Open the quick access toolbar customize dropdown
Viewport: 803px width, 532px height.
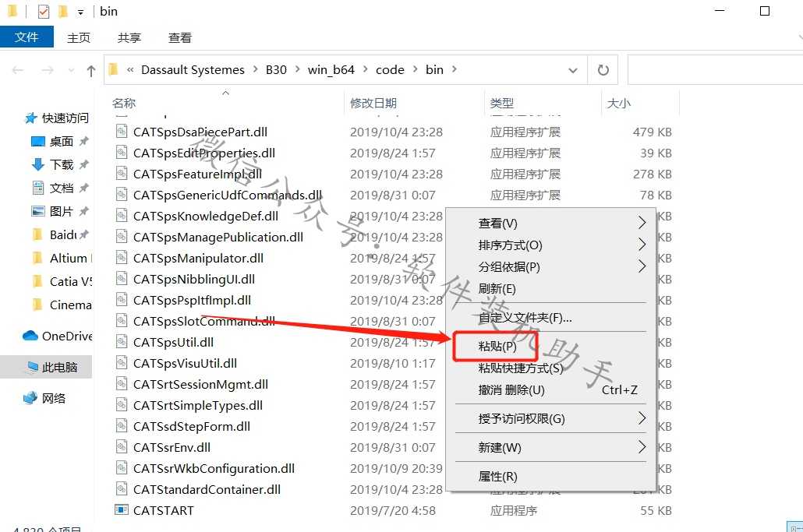80,12
